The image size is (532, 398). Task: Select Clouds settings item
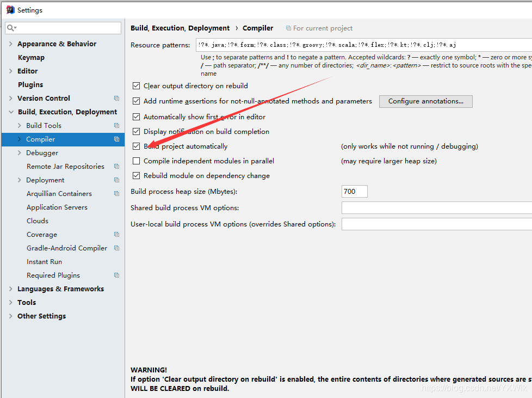coord(38,221)
